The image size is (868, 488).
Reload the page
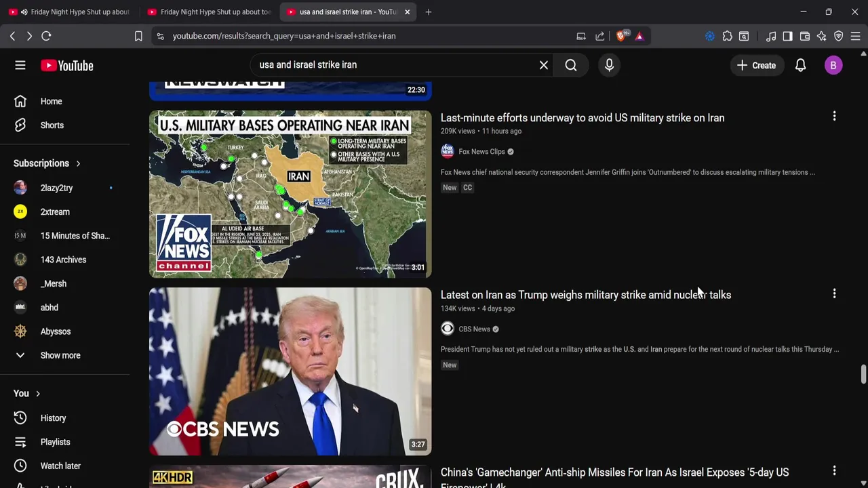pos(46,36)
